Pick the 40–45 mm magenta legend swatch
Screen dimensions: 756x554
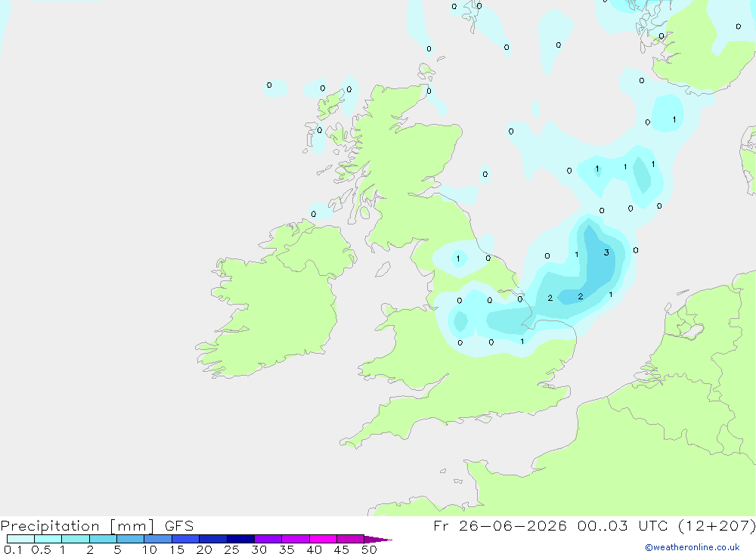pos(323,539)
